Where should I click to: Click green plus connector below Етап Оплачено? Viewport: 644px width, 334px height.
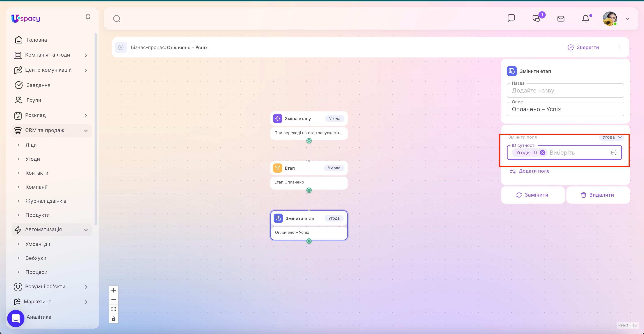point(309,190)
